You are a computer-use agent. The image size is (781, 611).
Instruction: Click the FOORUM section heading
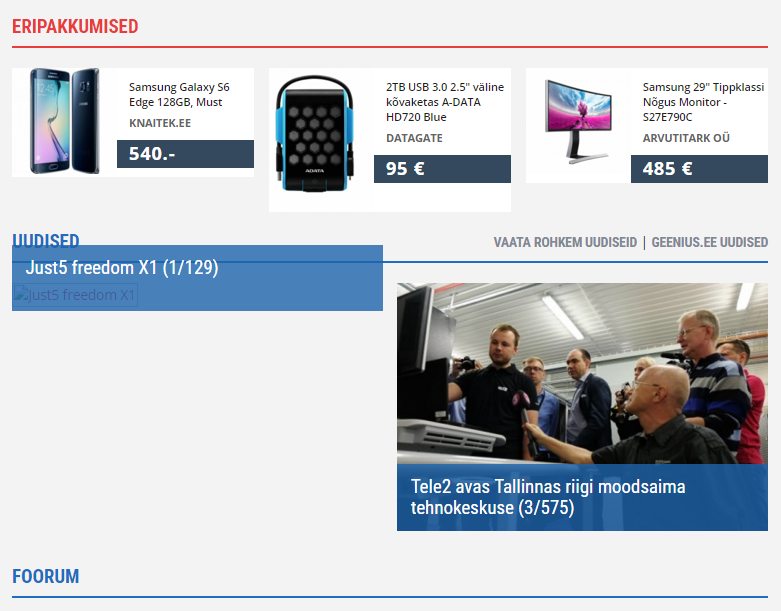point(46,576)
